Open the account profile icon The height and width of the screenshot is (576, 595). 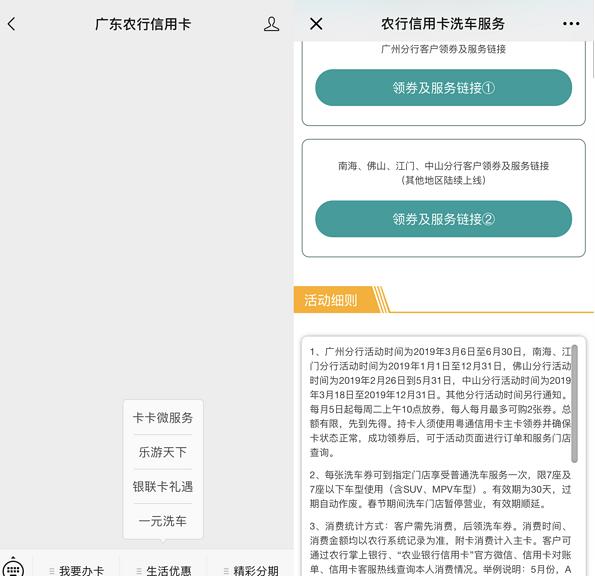271,24
